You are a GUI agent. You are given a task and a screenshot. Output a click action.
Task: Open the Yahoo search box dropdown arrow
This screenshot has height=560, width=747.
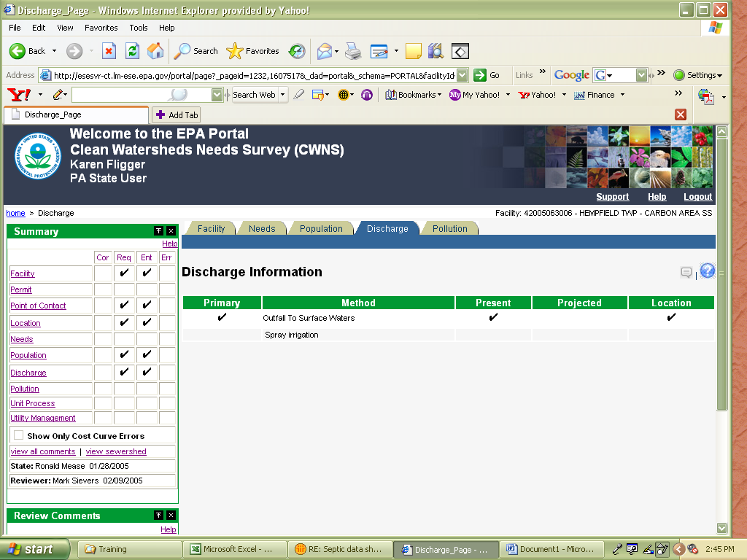pyautogui.click(x=217, y=95)
